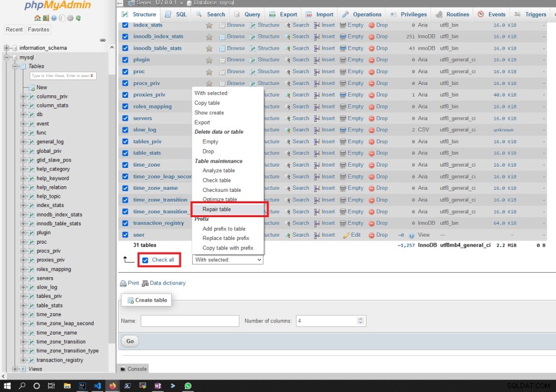Star the plugin table as favorite
556x392 pixels.
pos(209,60)
